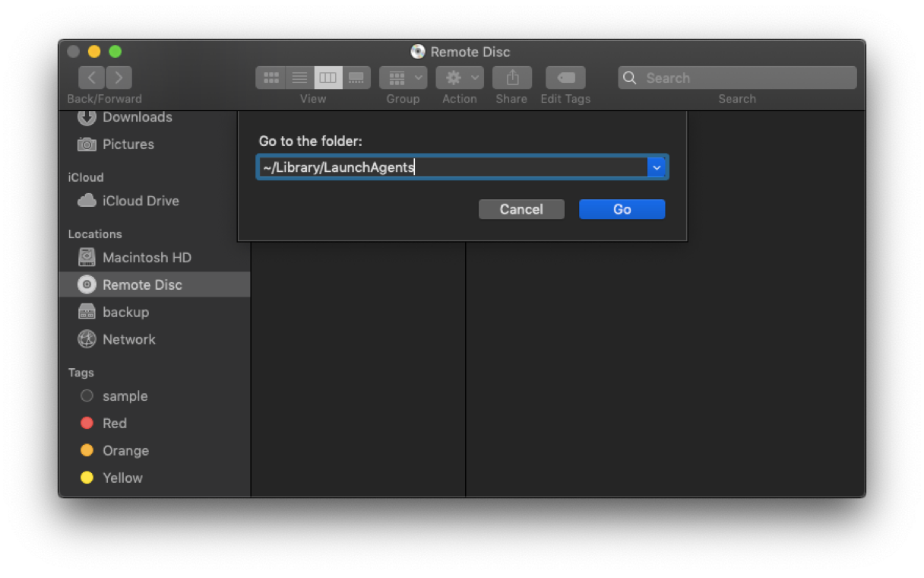The image size is (924, 578).
Task: Minimize the Finder window
Action: tap(94, 52)
